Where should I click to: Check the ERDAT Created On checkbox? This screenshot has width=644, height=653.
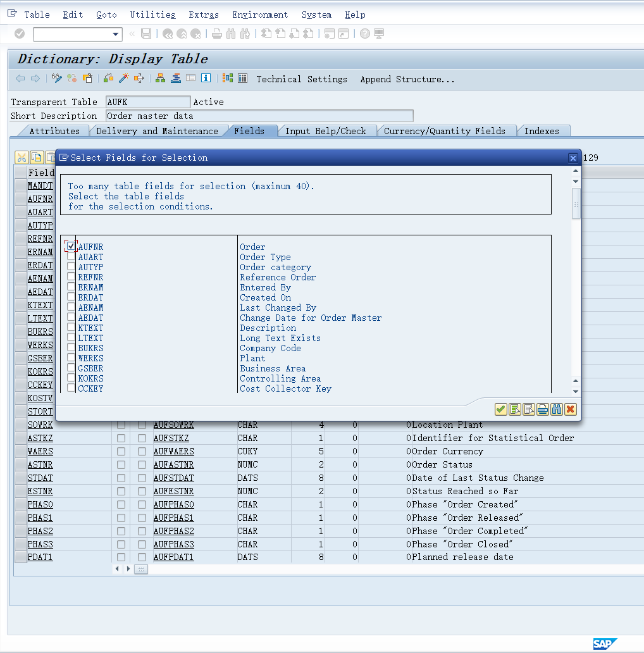point(71,297)
